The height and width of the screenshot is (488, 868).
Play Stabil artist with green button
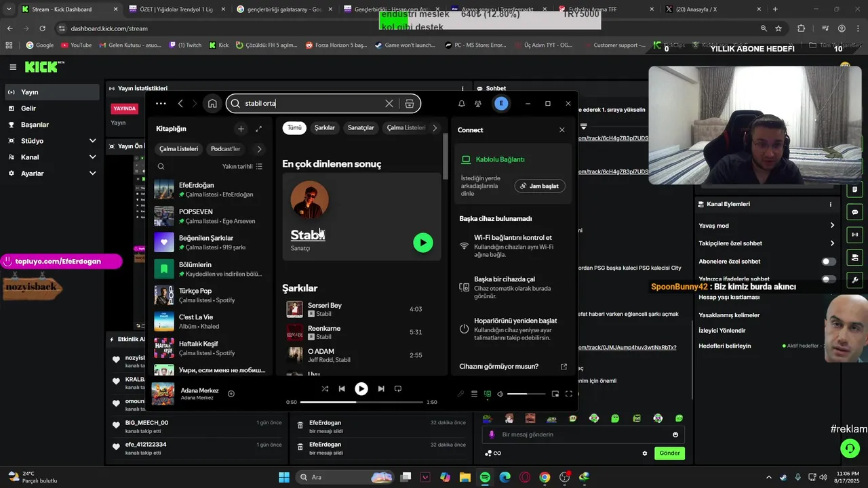(423, 243)
